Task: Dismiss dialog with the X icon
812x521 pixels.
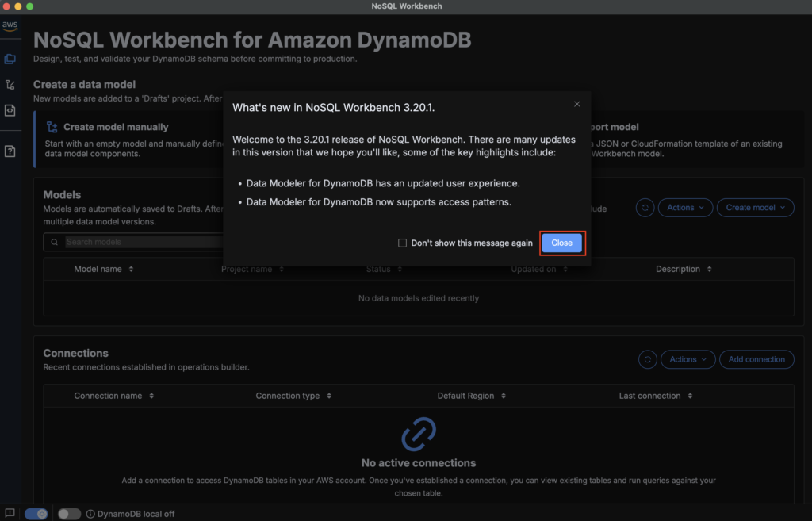Action: point(576,104)
